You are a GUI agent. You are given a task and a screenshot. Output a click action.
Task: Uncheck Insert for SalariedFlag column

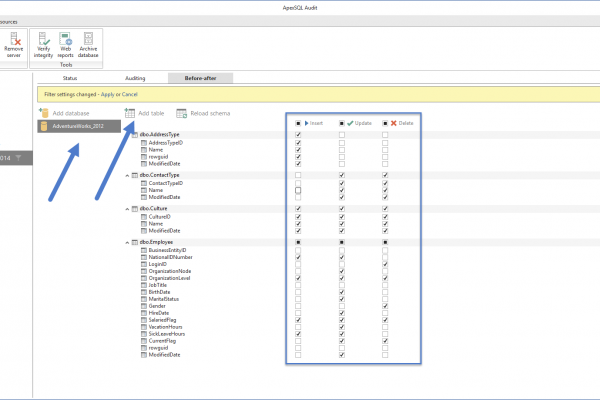[x=298, y=320]
